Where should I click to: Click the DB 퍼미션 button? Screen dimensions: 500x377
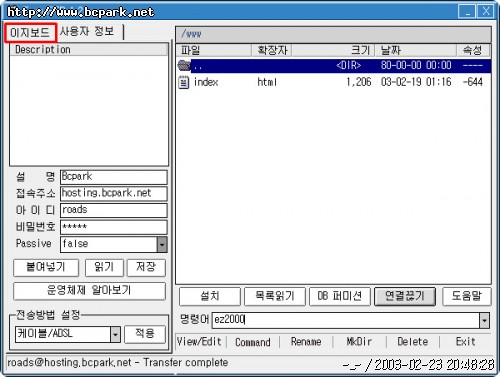coord(340,296)
